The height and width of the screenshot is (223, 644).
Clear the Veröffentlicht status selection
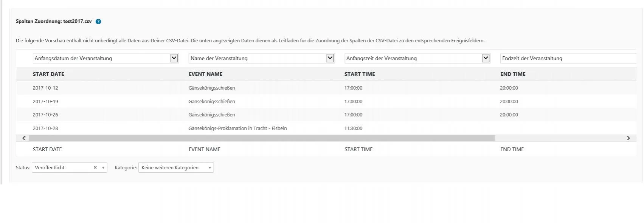pyautogui.click(x=95, y=167)
